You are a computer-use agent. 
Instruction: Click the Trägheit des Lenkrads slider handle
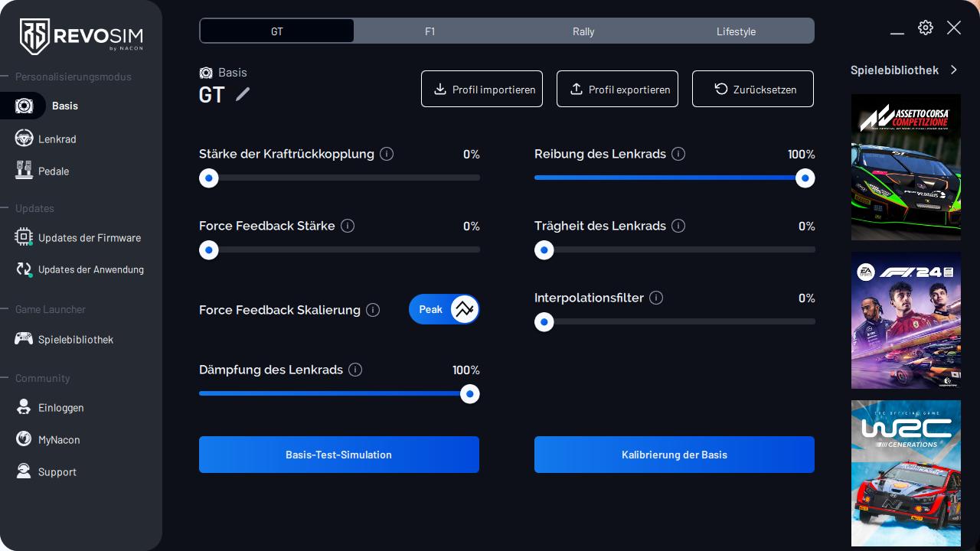544,250
